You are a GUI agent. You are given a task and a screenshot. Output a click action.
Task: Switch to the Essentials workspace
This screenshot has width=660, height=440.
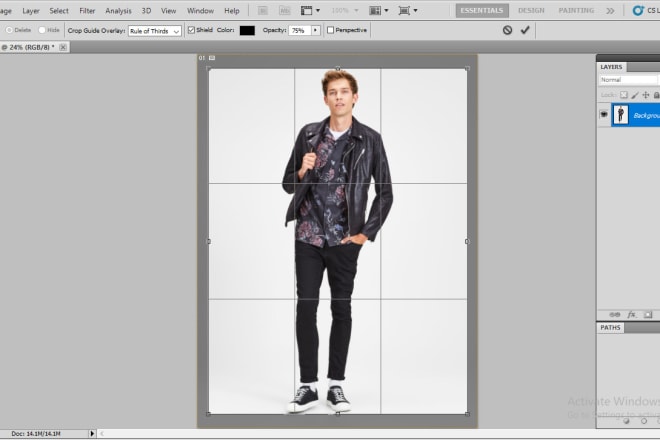pyautogui.click(x=482, y=11)
